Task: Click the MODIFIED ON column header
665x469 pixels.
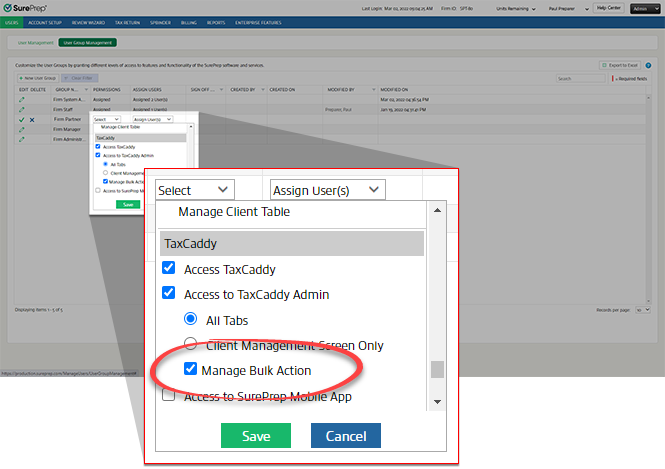Action: [394, 89]
